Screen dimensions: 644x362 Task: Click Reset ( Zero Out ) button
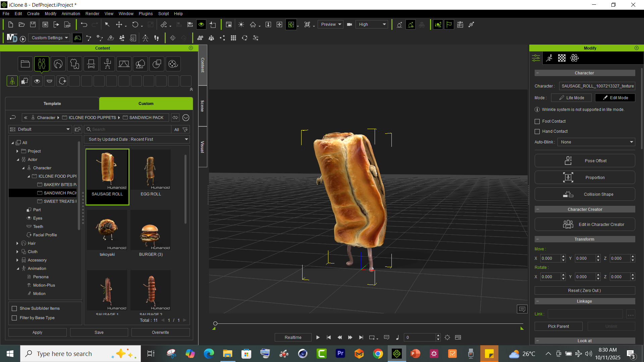(585, 291)
